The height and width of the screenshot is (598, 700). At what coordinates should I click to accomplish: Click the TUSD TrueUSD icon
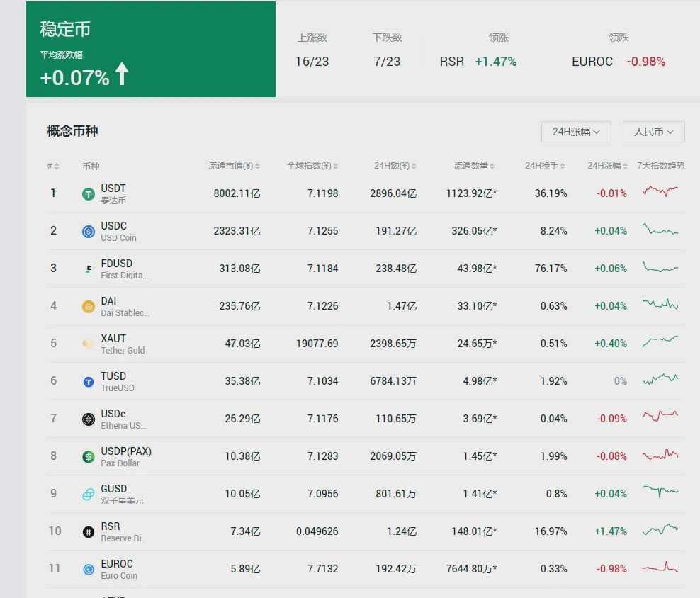coord(89,381)
